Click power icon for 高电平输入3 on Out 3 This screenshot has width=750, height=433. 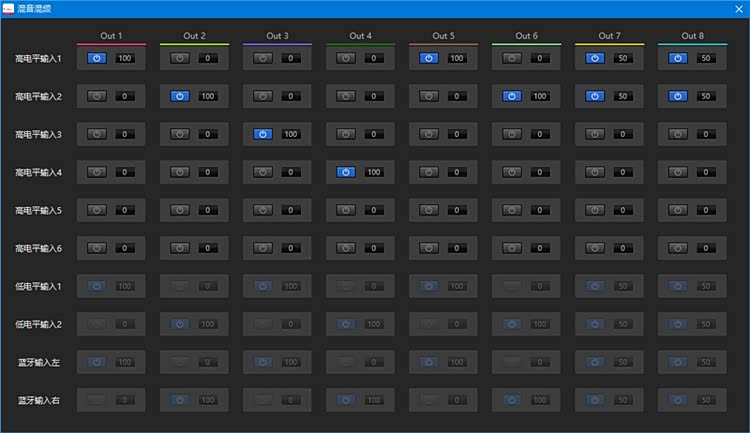tap(263, 134)
